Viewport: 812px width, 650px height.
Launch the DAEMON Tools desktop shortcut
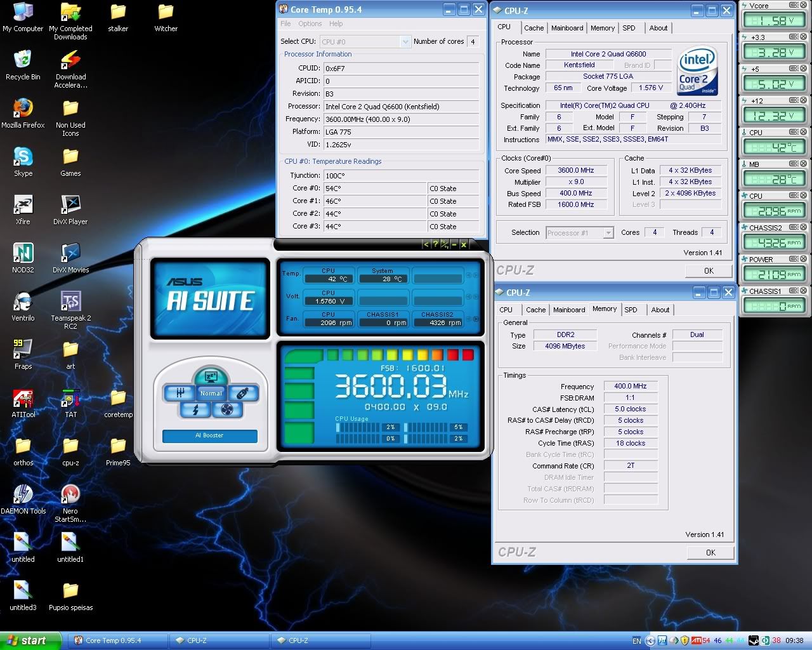(x=23, y=500)
